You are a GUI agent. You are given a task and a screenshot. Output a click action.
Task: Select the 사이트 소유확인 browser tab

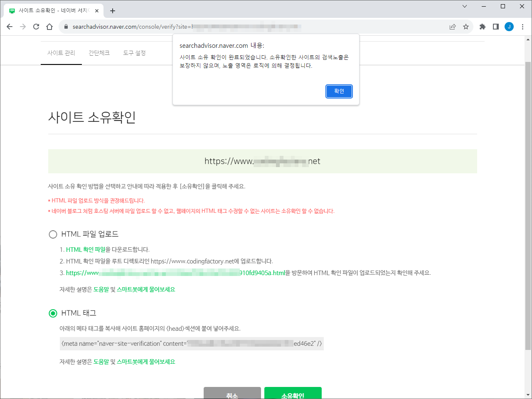click(x=54, y=11)
